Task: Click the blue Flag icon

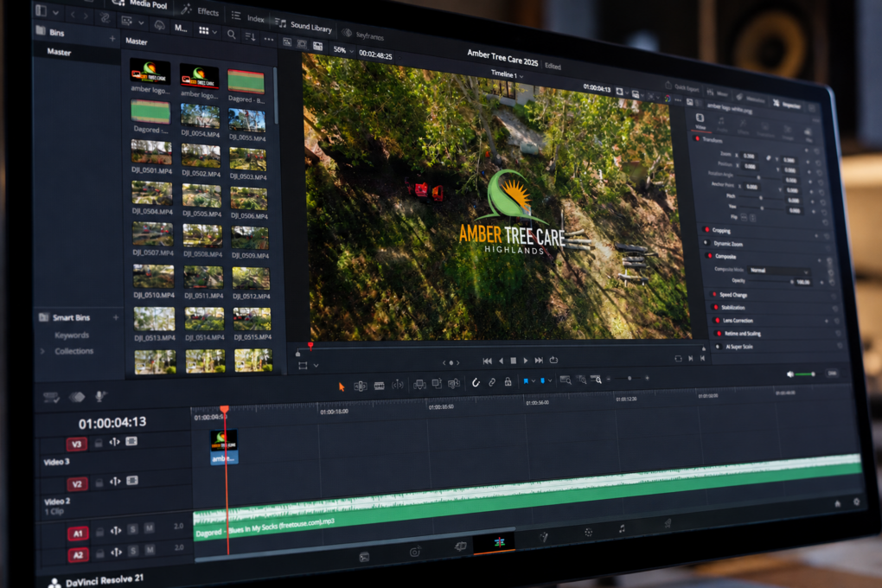Action: (526, 381)
